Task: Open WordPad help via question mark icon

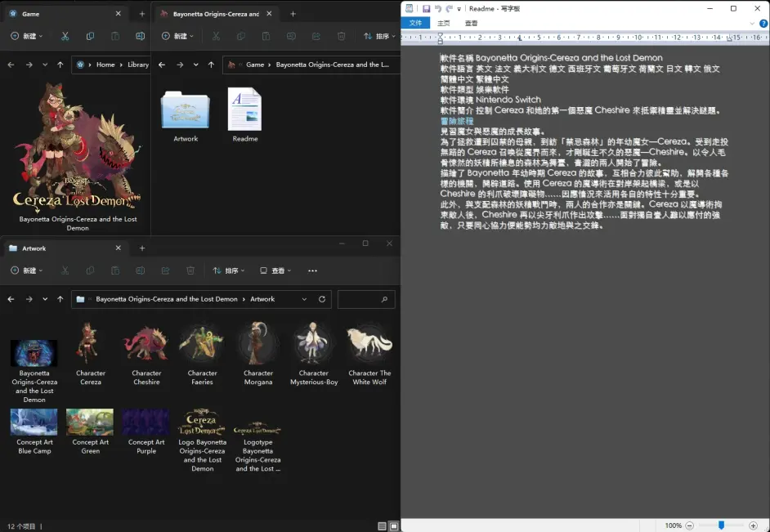Action: 763,23
